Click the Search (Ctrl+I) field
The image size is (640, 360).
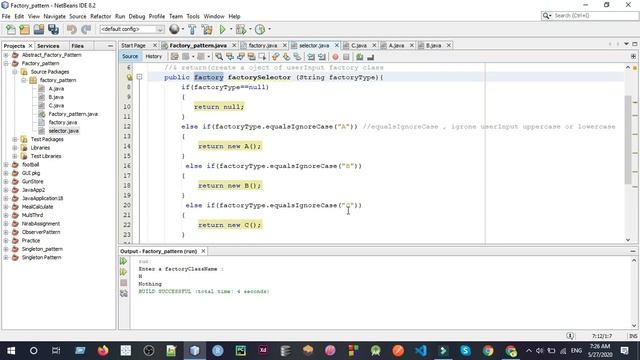tap(589, 16)
